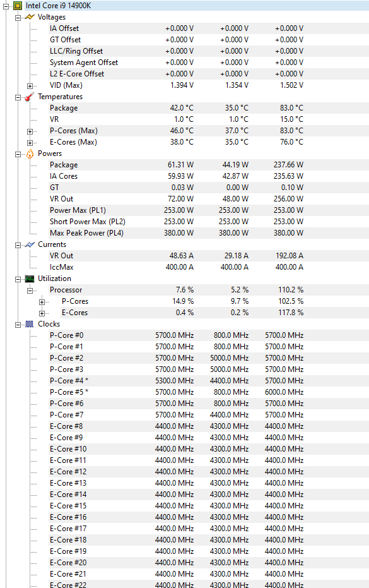
Task: Select the E-Core #12 clock row
Action: (209, 471)
